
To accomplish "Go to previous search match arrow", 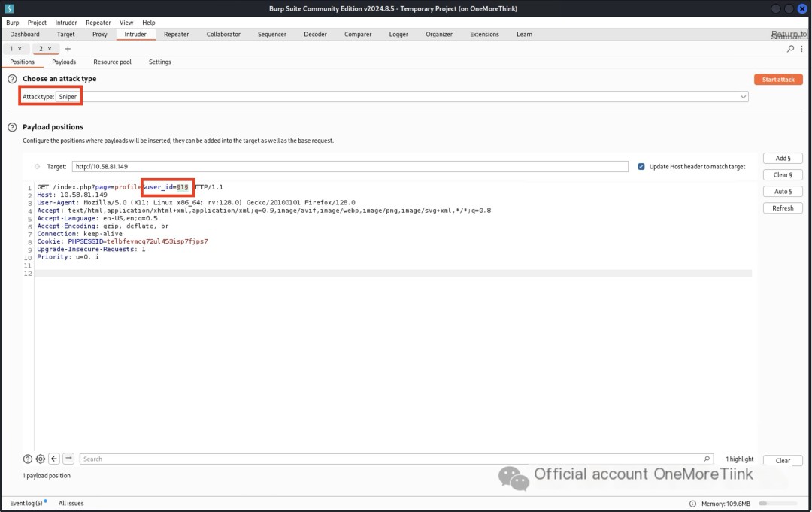I will pyautogui.click(x=54, y=459).
